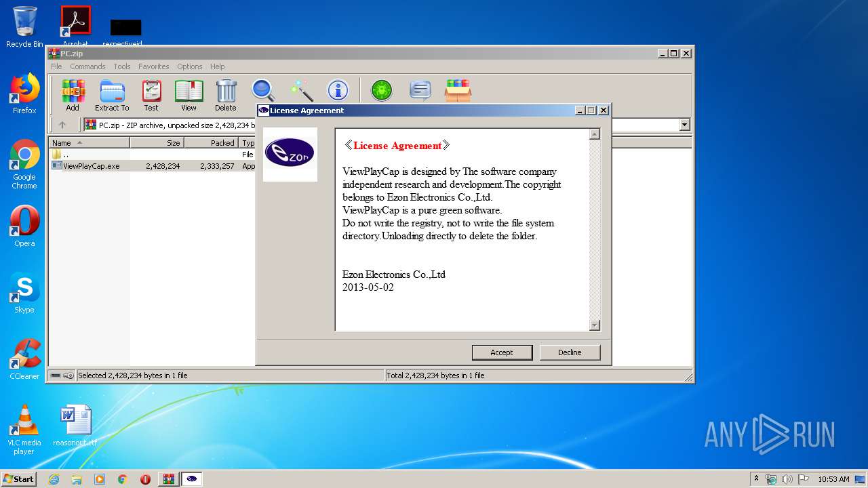Screen dimensions: 868x488
Task: Click Chrome icon in taskbar
Action: 122,479
